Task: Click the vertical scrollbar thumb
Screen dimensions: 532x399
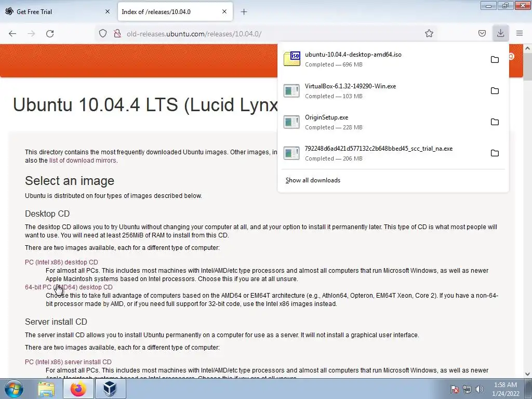Action: tap(528, 66)
